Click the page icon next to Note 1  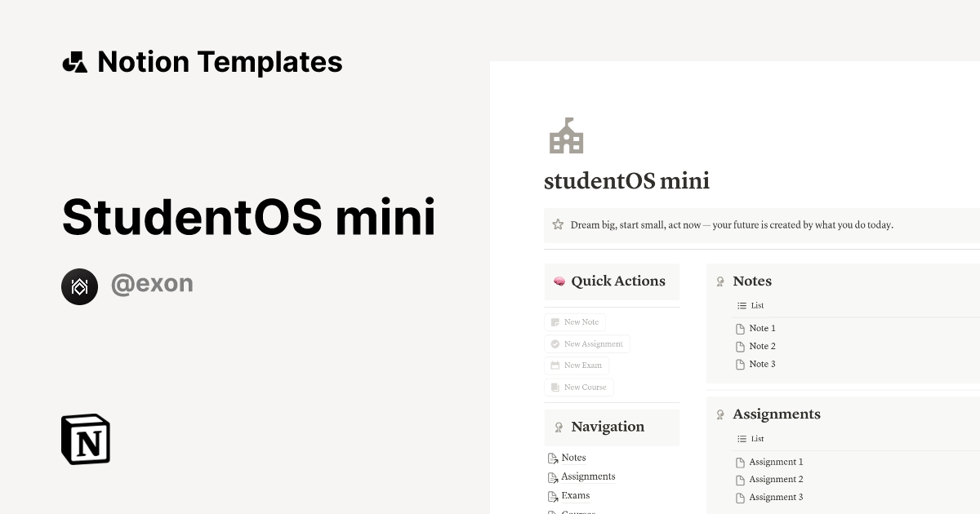741,328
